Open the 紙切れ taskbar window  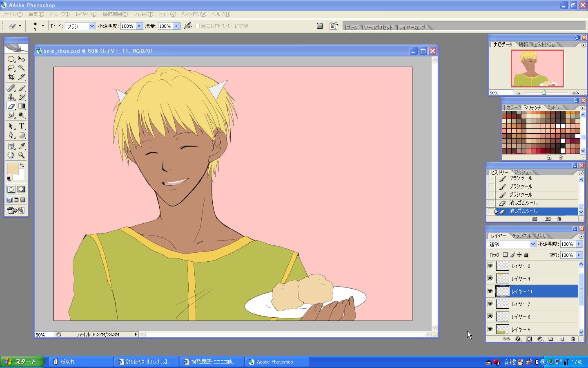[x=81, y=362]
